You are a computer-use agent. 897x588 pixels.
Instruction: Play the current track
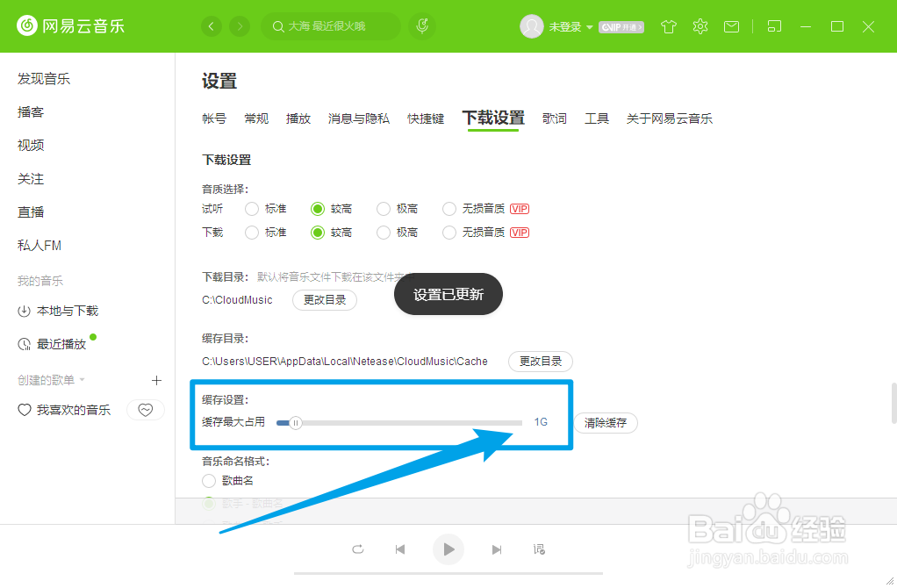click(448, 549)
